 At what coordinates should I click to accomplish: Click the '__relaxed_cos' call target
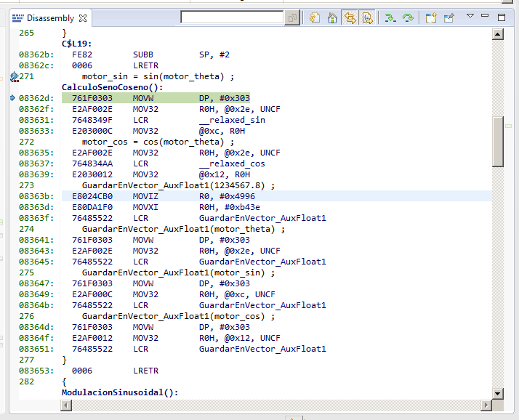[232, 163]
